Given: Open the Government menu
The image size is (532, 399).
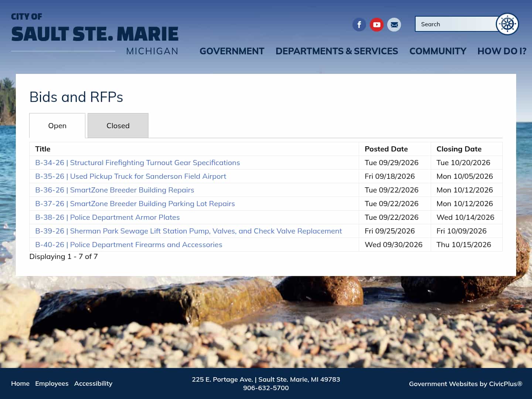Looking at the screenshot, I should (232, 51).
